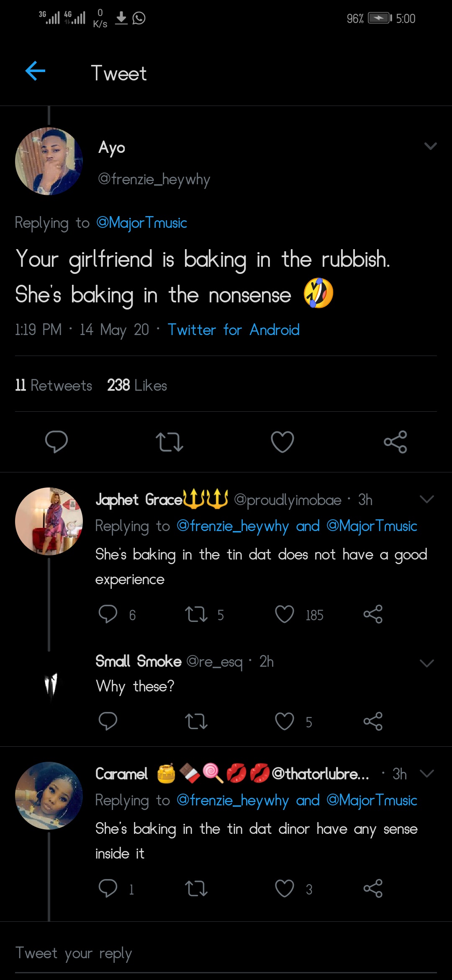Open chevron menu on Japhet Grace's reply
This screenshot has height=980, width=452.
point(426,499)
